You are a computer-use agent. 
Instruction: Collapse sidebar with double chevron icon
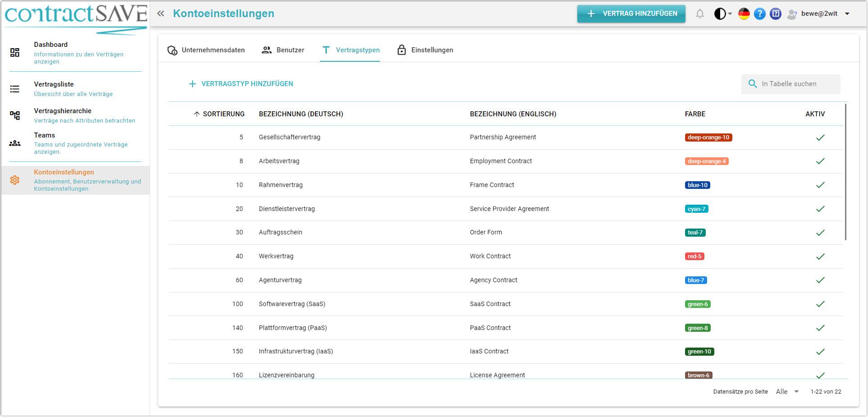(161, 14)
